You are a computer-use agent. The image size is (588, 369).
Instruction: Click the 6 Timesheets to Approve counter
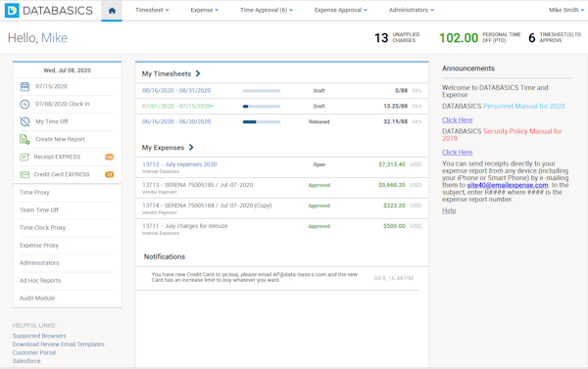555,37
